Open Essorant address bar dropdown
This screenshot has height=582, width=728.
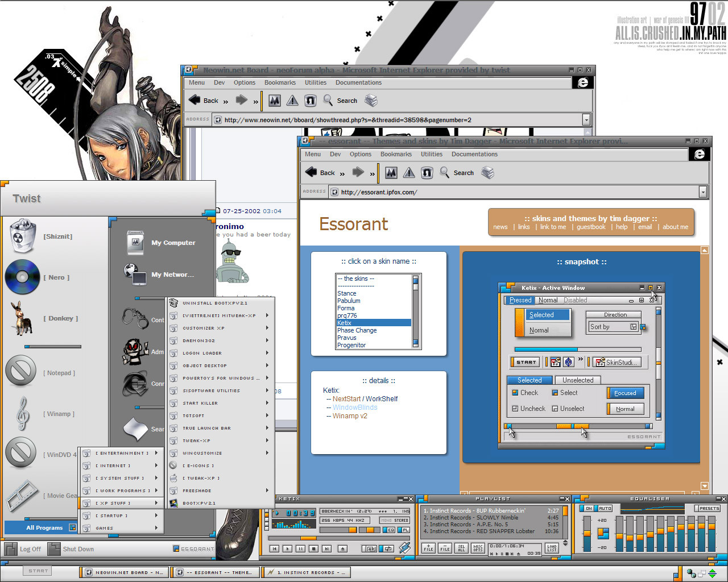(x=703, y=192)
